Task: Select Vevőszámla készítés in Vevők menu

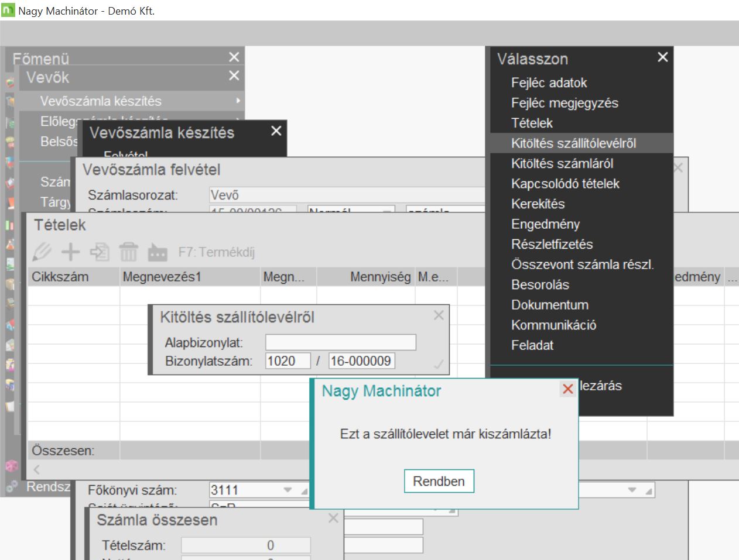Action: (101, 101)
